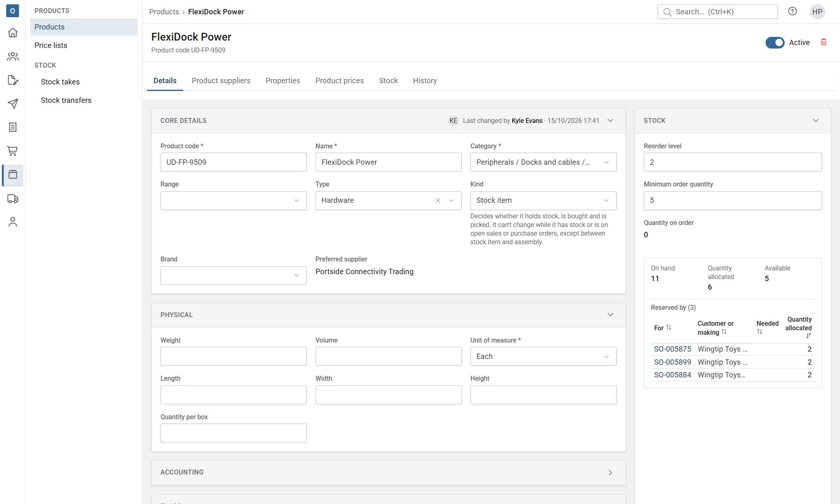Open the delivery truck icon in sidebar
This screenshot has width=840, height=504.
point(13,199)
